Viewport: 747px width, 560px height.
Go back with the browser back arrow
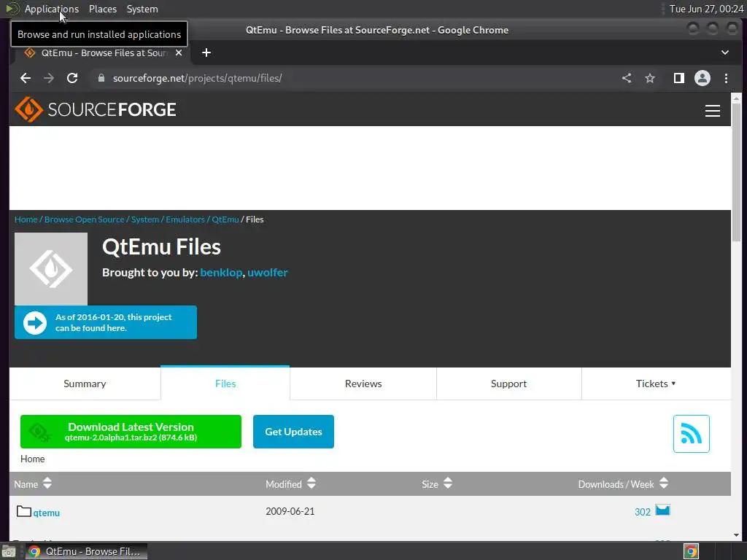tap(26, 78)
